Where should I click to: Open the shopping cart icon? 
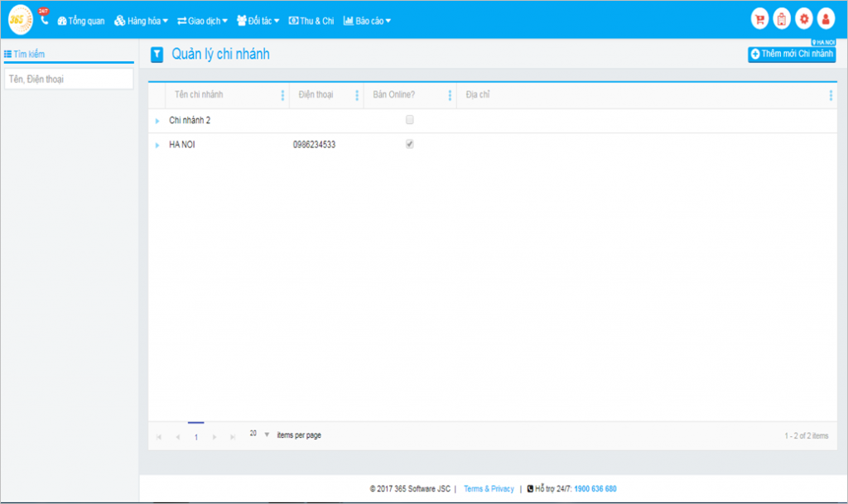pos(759,19)
